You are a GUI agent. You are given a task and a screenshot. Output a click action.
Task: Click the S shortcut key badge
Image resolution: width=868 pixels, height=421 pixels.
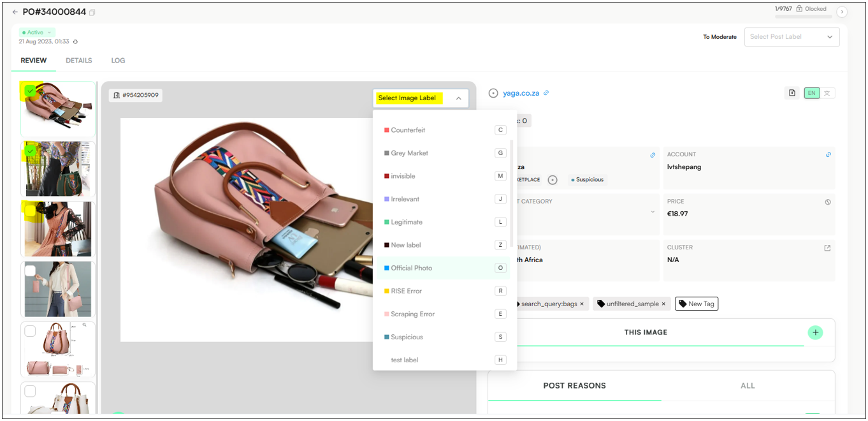[500, 337]
